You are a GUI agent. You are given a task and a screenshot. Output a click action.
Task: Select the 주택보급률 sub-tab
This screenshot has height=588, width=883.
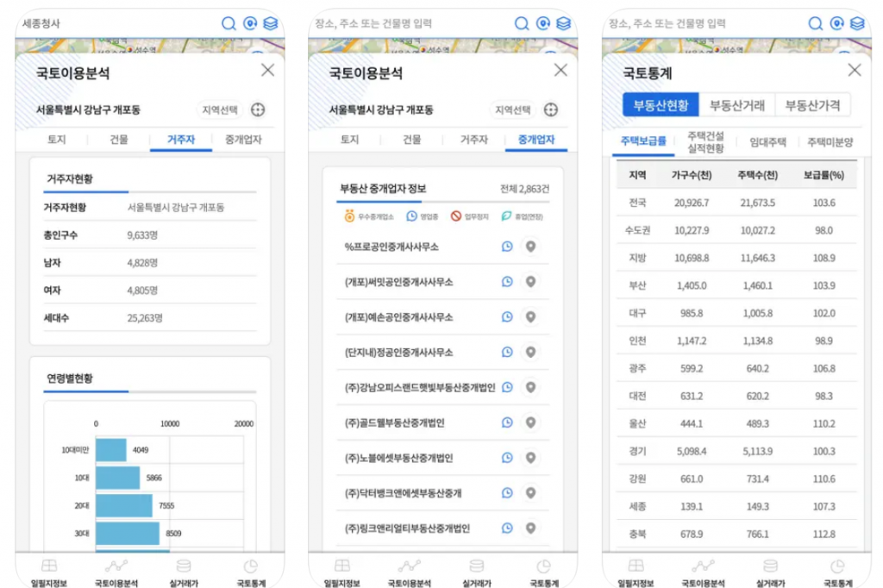point(643,141)
